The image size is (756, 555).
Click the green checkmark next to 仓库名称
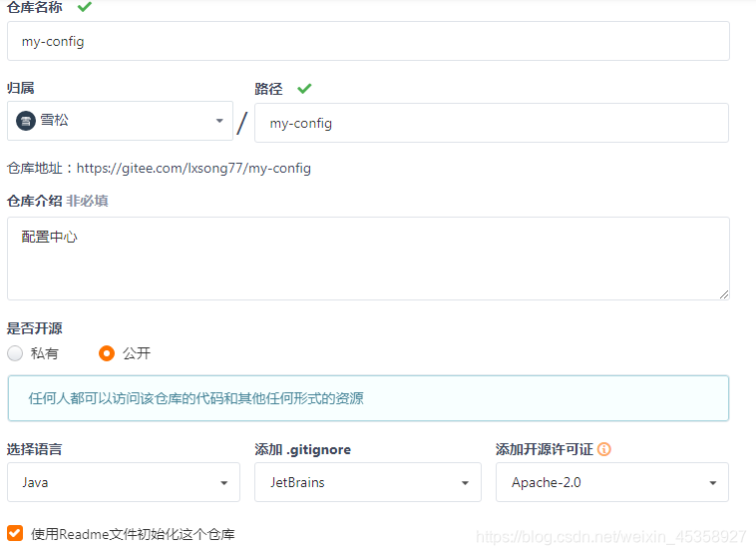[x=85, y=6]
